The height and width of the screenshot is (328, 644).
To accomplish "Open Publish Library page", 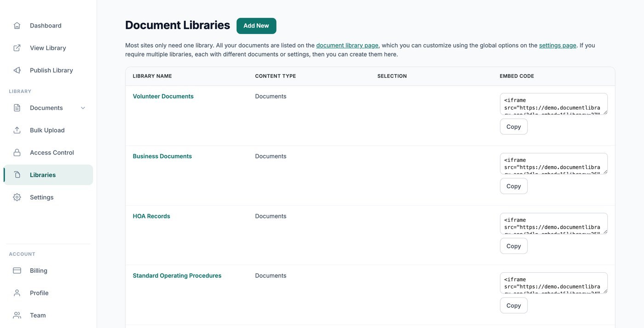I will pos(48,70).
